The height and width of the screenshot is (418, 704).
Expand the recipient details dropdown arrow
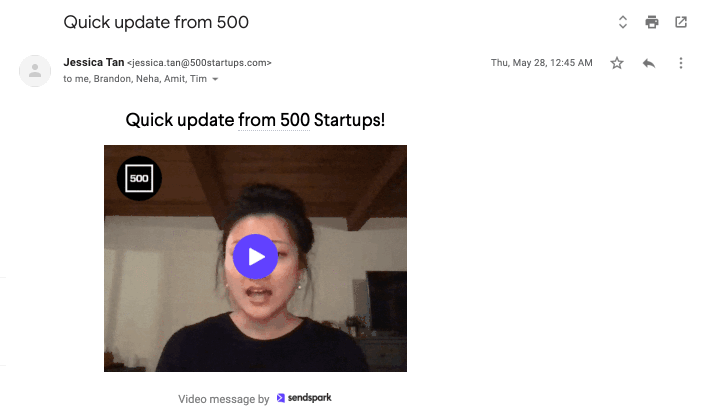pos(215,79)
